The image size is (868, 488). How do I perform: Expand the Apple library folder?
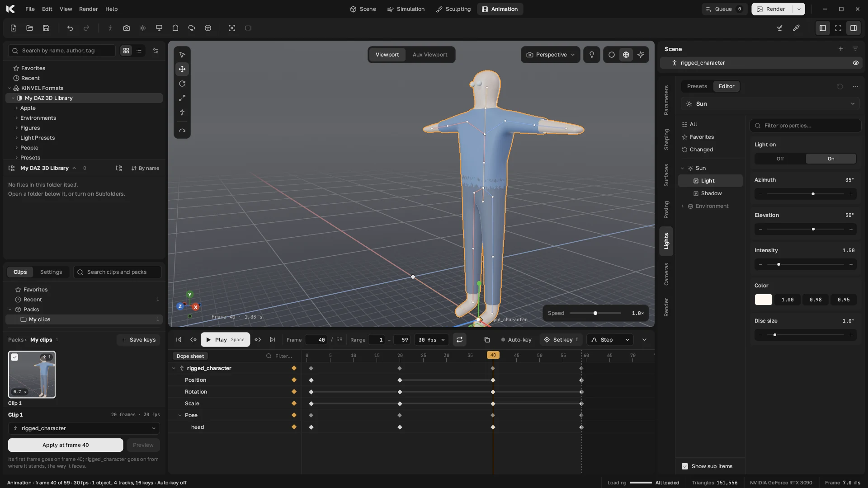[17, 108]
